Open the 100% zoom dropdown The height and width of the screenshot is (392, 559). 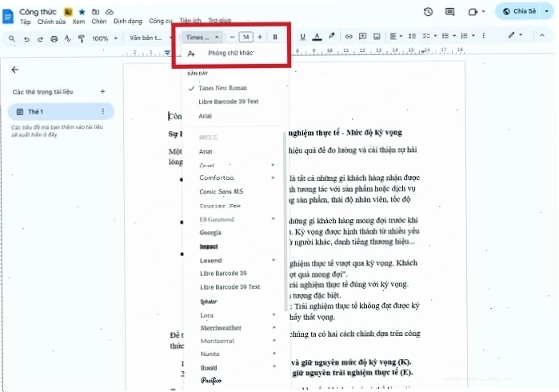tap(105, 38)
